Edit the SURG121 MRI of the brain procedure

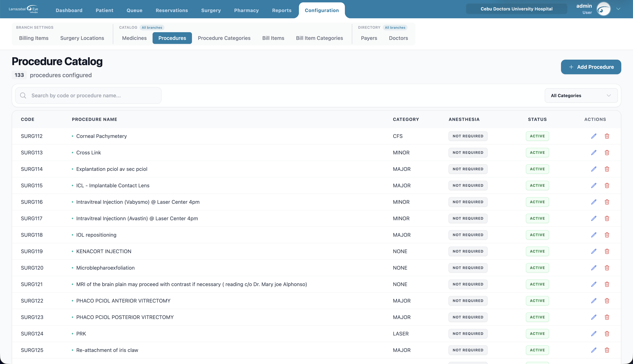tap(594, 284)
